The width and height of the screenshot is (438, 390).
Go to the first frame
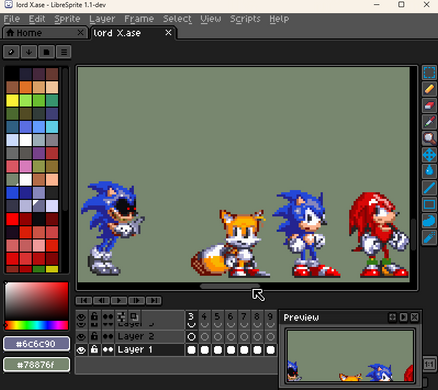(84, 301)
